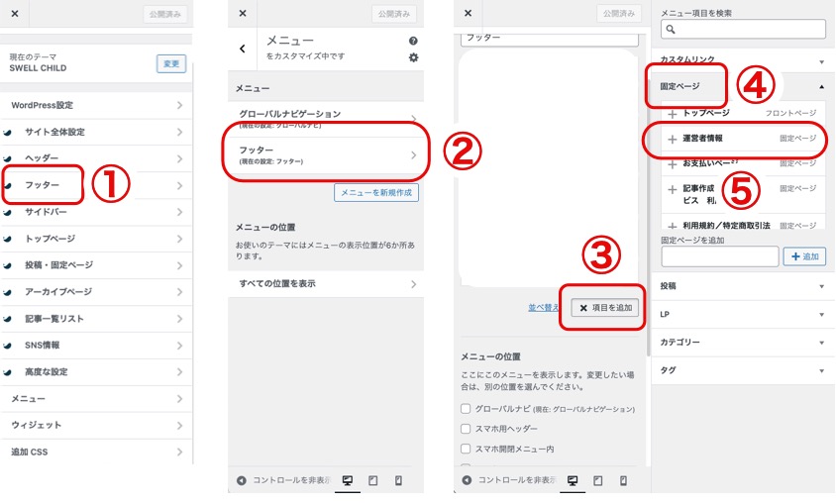Click the help question mark icon in メニュー header
The image size is (836, 504).
coord(413,42)
